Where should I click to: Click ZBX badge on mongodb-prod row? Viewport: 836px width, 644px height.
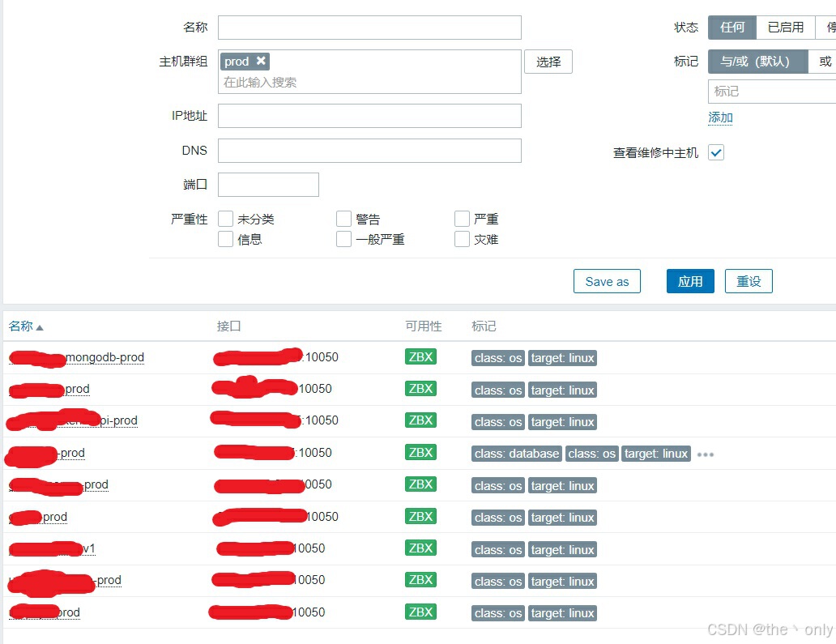[x=420, y=356]
